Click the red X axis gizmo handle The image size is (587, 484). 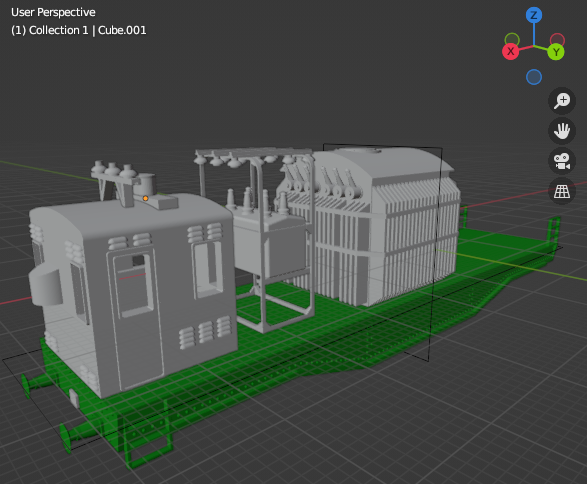point(510,52)
